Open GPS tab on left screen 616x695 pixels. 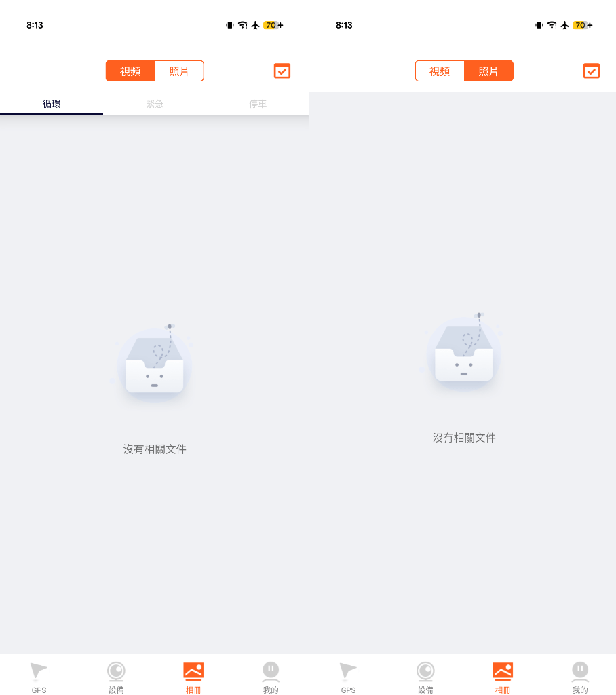(x=39, y=677)
